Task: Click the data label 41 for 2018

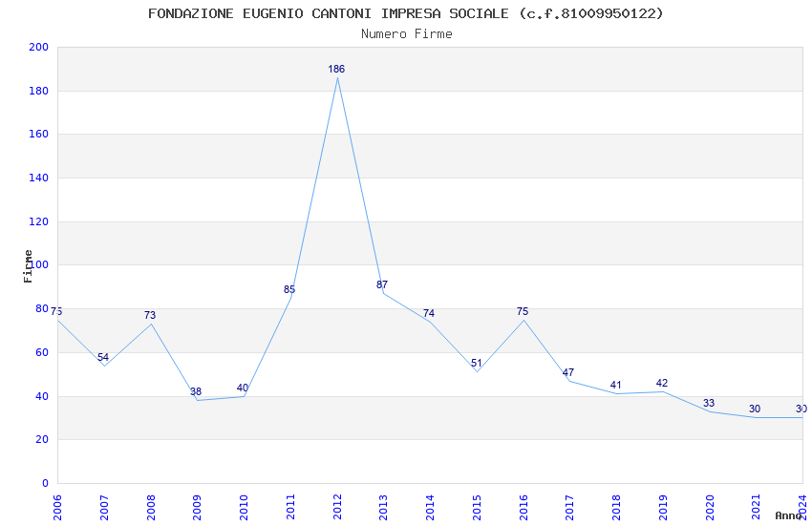Action: (x=615, y=385)
